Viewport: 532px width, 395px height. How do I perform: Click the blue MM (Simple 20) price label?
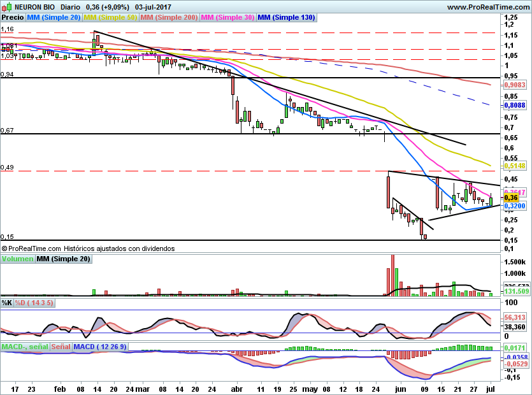(54, 18)
